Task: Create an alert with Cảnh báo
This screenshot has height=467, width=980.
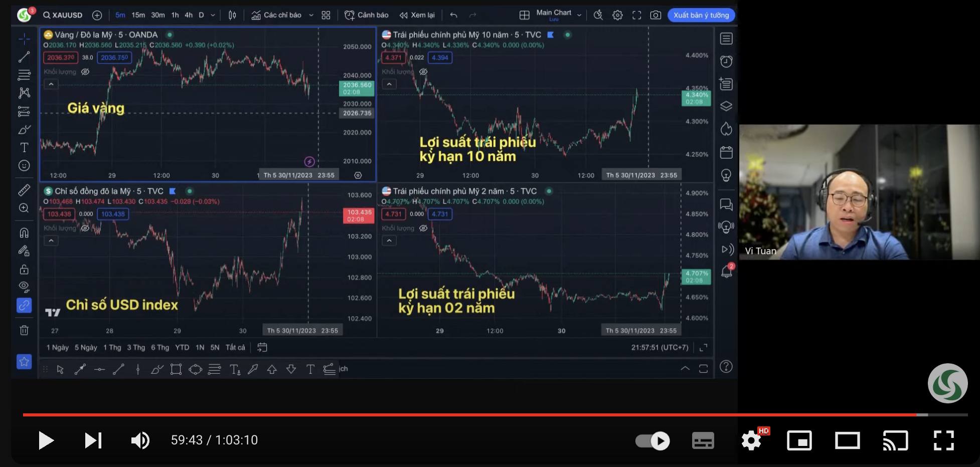Action: [x=367, y=15]
